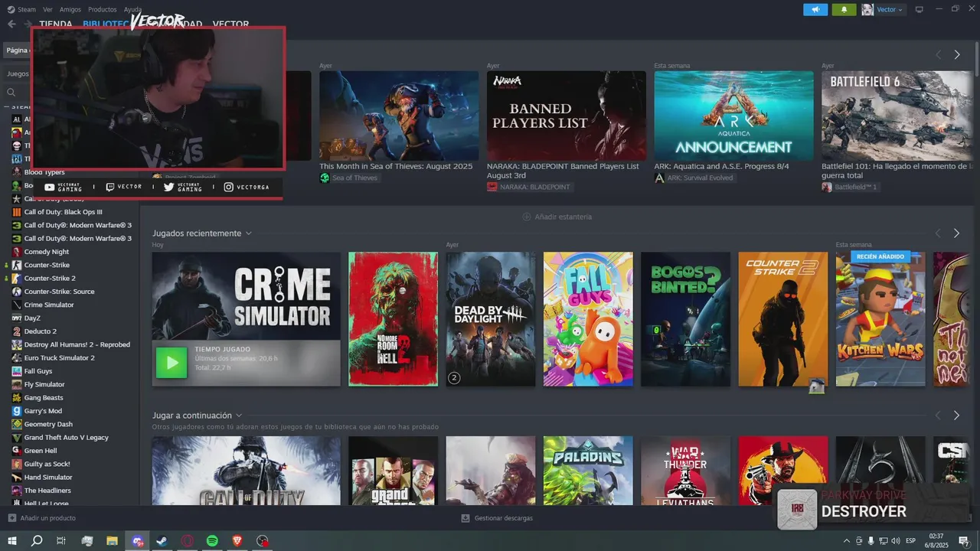The image size is (980, 551).
Task: Click the Fall Guys icon in the library sidebar
Action: (17, 371)
